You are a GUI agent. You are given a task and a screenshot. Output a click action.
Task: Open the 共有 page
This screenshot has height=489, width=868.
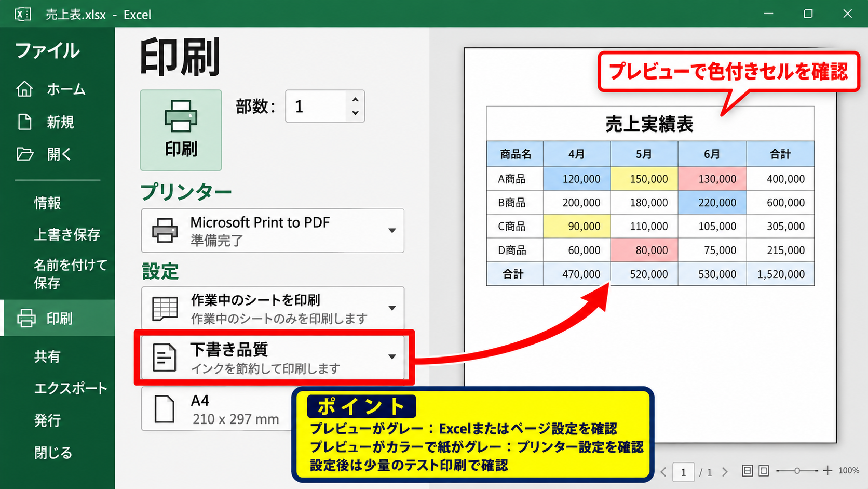click(47, 356)
